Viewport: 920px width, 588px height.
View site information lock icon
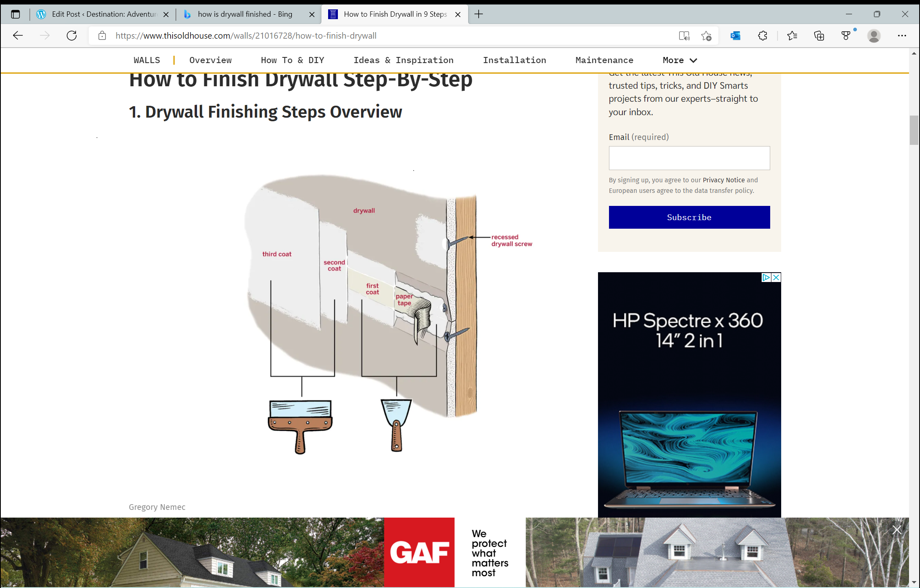pyautogui.click(x=102, y=36)
